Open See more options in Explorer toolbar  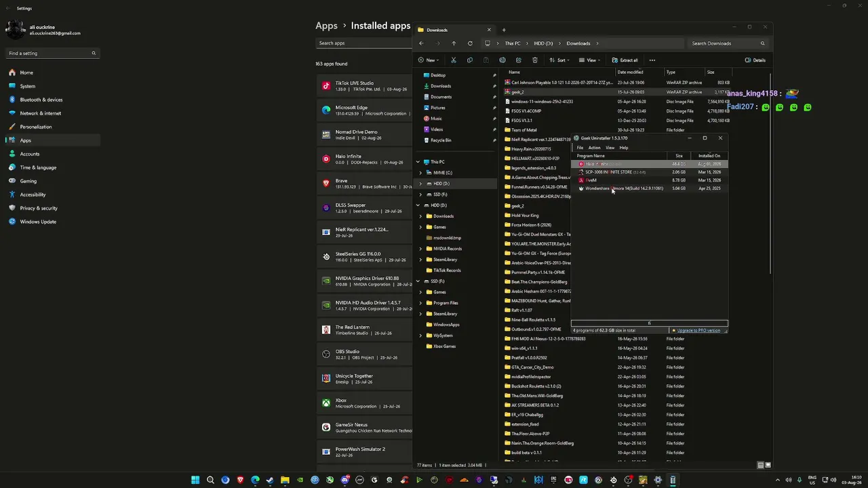click(652, 60)
